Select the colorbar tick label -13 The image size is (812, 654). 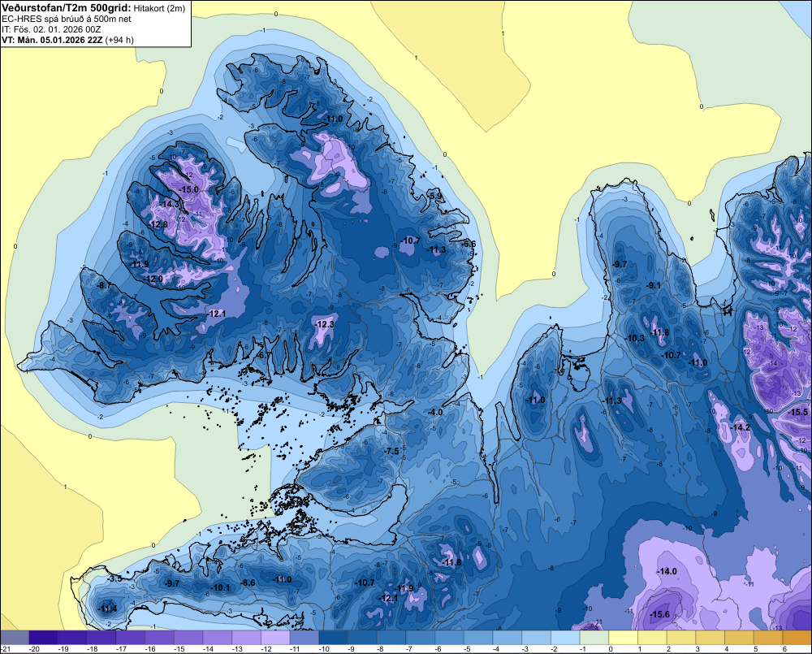(x=237, y=649)
